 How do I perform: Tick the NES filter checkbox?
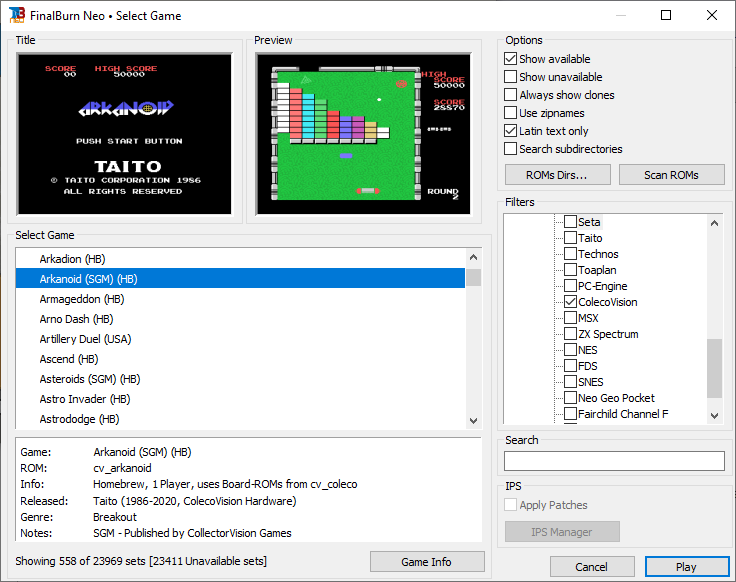(x=570, y=350)
